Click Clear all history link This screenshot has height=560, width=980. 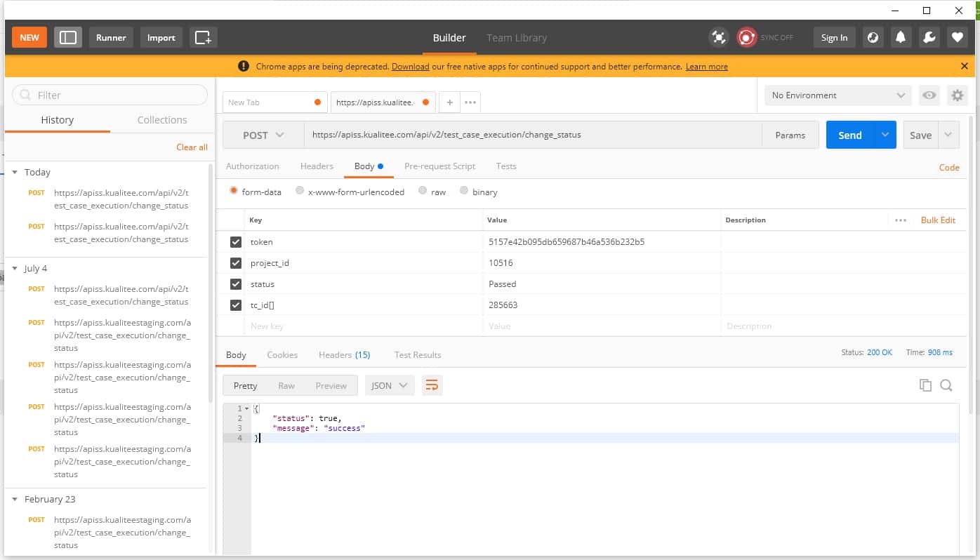tap(192, 147)
